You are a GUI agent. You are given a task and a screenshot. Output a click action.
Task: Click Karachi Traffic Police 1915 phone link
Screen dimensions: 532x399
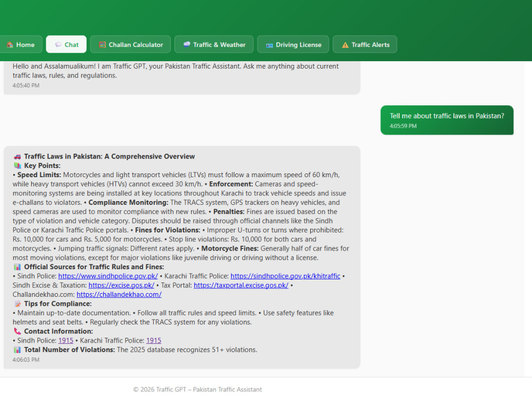tap(154, 340)
